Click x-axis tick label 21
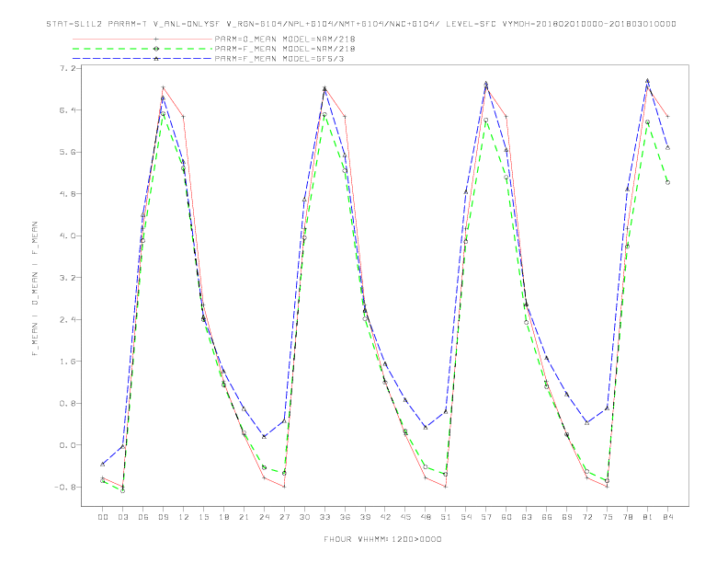This screenshot has height=563, width=728. 244,517
